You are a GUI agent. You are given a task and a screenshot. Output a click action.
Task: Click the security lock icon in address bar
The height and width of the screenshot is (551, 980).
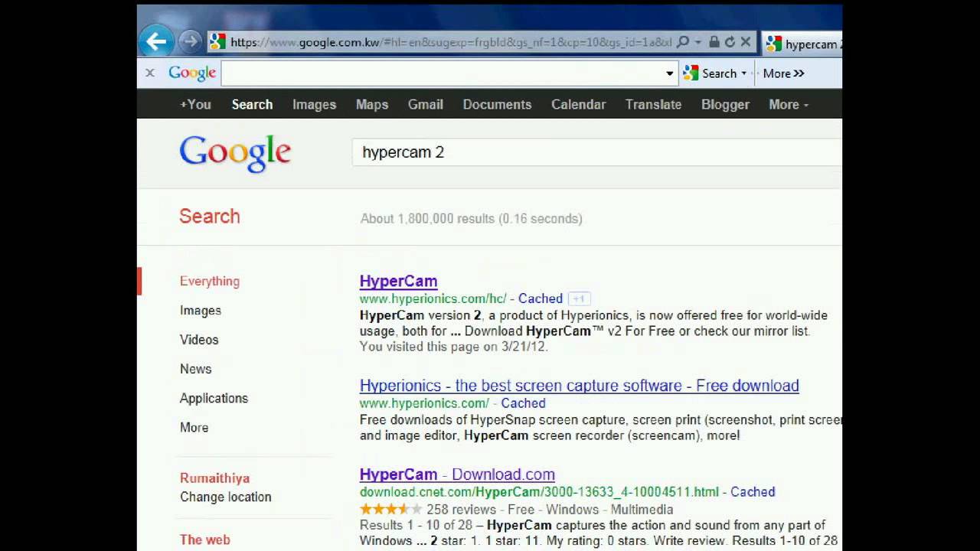point(714,42)
